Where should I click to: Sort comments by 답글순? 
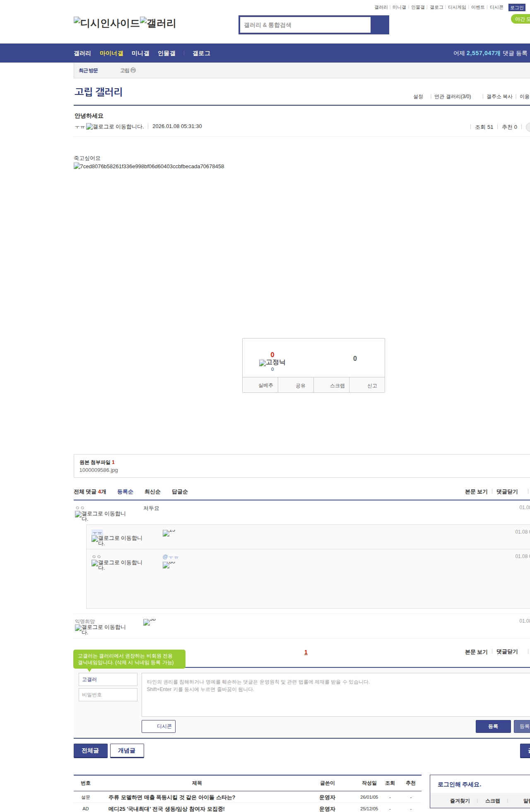180,492
